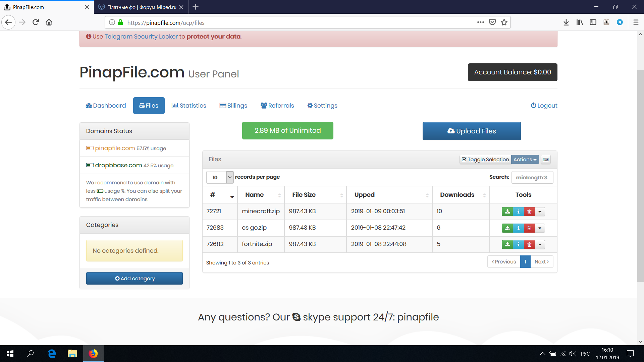Sort table by Upped date column

pos(389,195)
